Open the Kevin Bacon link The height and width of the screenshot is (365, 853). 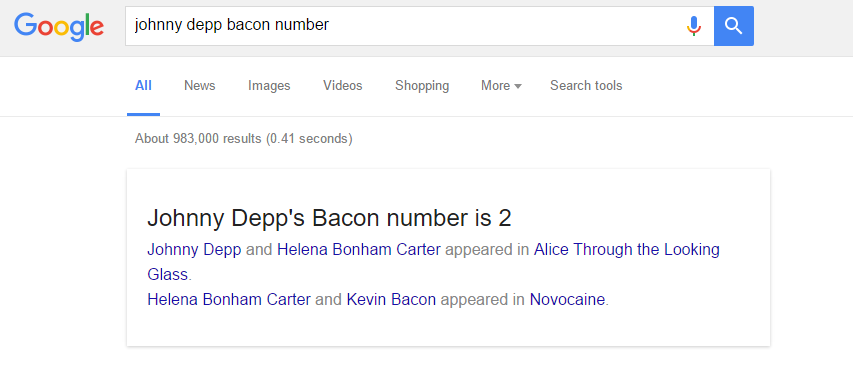pyautogui.click(x=391, y=300)
